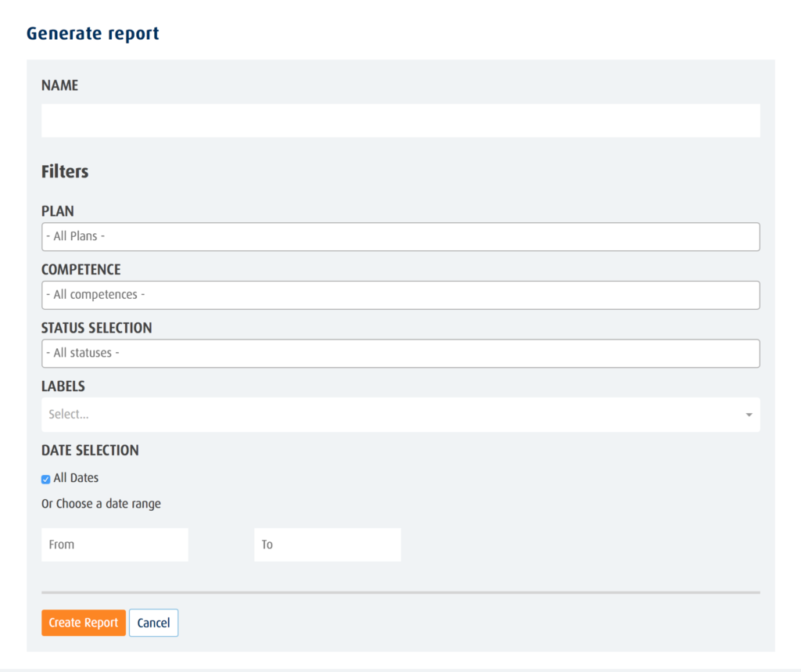Uncheck the All Dates checkbox
Image resolution: width=801 pixels, height=672 pixels.
click(x=45, y=479)
